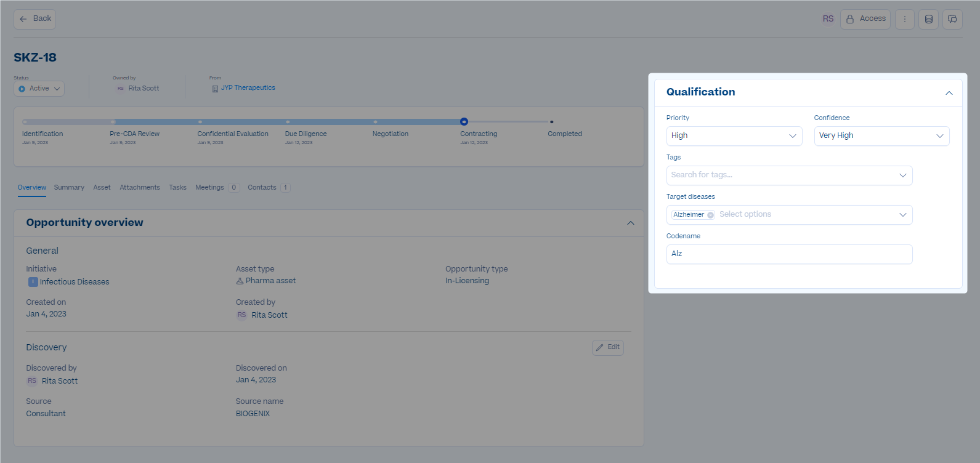Click the SKZ-18 opportunity title
The width and height of the screenshot is (980, 463).
coord(35,57)
